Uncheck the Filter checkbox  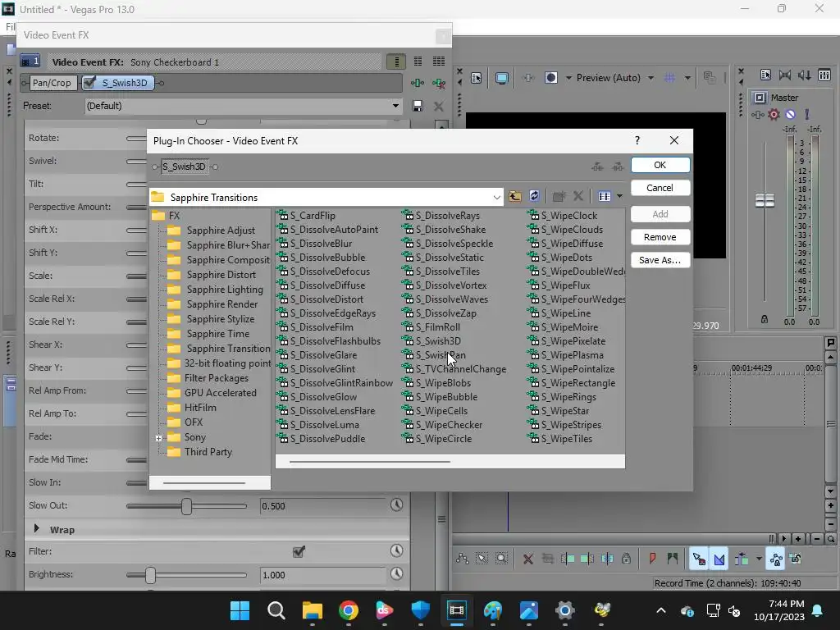click(299, 551)
